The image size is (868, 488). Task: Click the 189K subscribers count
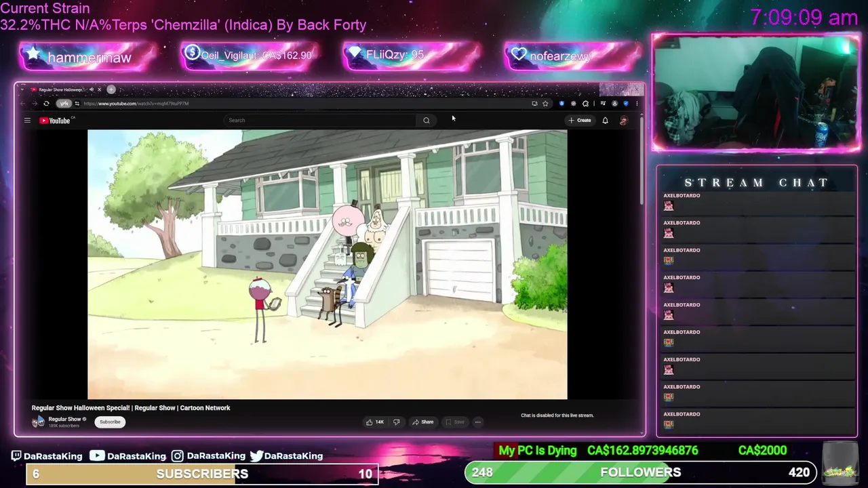pyautogui.click(x=64, y=426)
